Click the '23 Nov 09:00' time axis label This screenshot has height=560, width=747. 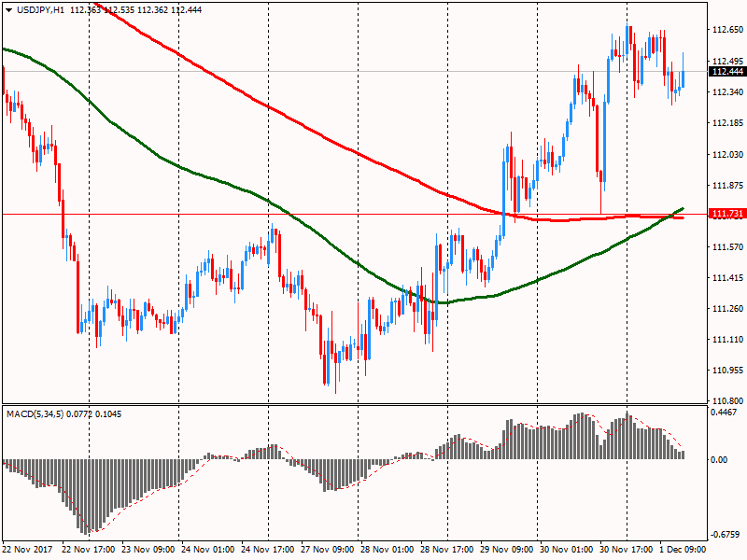tap(148, 550)
